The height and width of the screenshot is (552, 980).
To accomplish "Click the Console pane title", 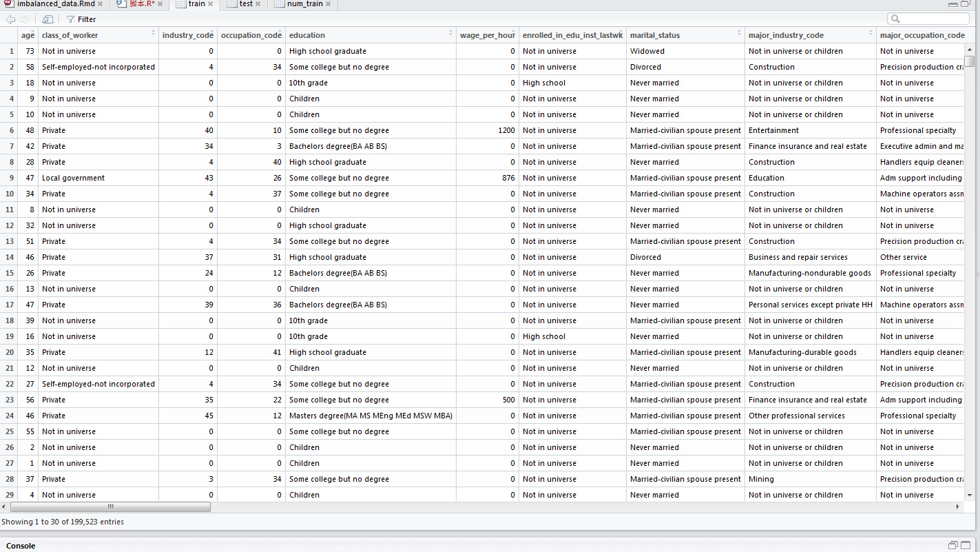I will pyautogui.click(x=21, y=546).
